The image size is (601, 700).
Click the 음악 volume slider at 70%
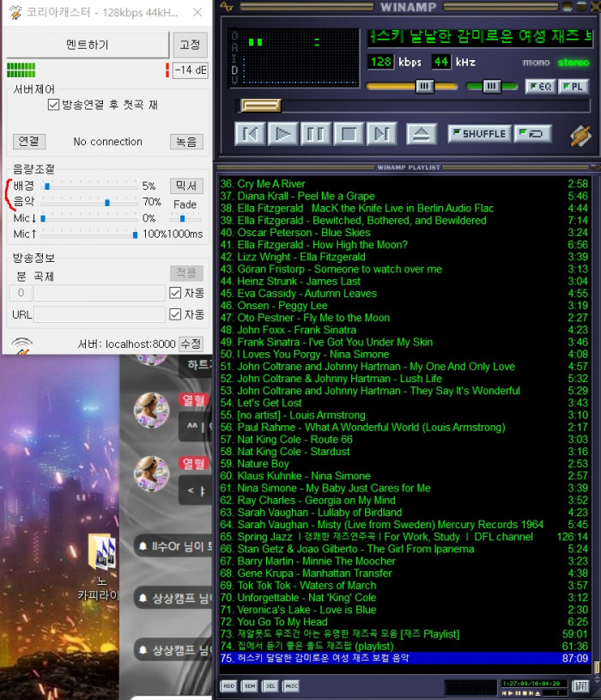(106, 203)
